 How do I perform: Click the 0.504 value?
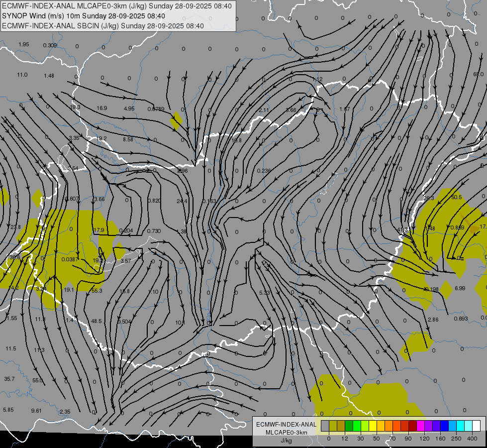point(124,322)
